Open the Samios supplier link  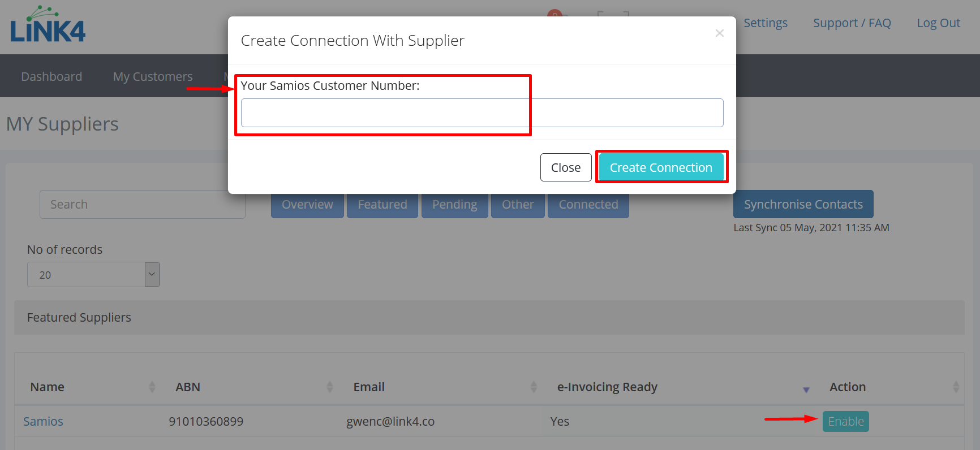(43, 421)
